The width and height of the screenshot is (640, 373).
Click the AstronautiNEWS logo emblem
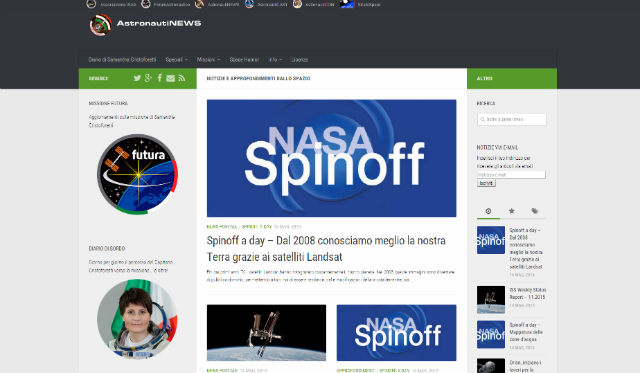[100, 25]
